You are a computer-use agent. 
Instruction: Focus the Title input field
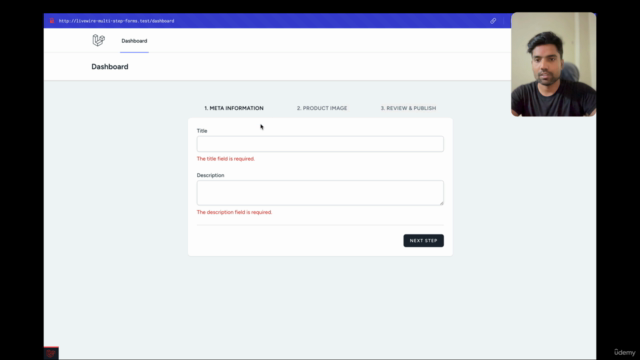tap(320, 144)
